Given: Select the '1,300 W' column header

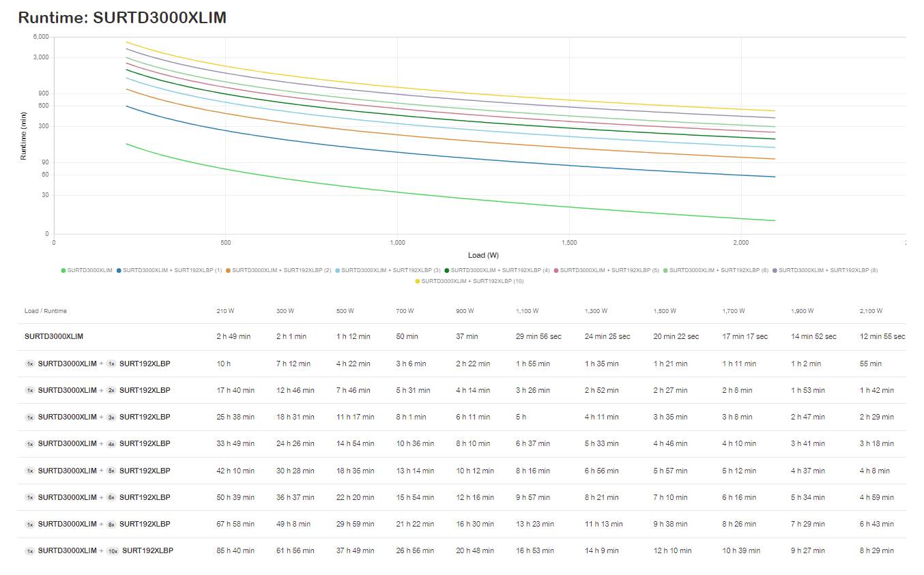Looking at the screenshot, I should point(596,311).
